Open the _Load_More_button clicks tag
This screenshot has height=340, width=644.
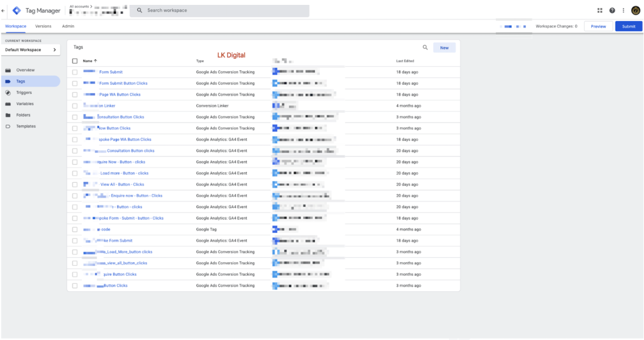click(129, 252)
